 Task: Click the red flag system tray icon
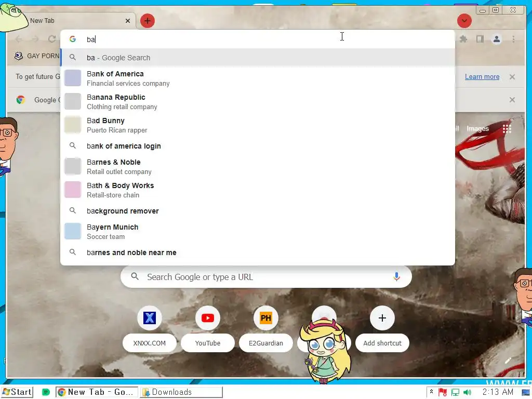point(442,392)
